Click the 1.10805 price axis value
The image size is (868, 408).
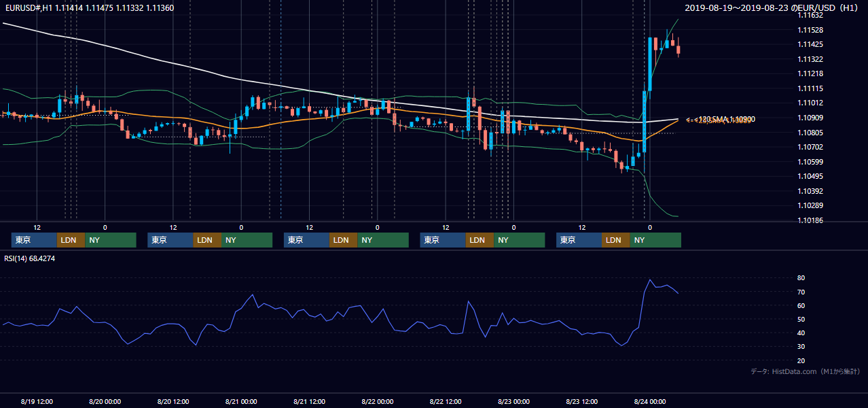[810, 132]
